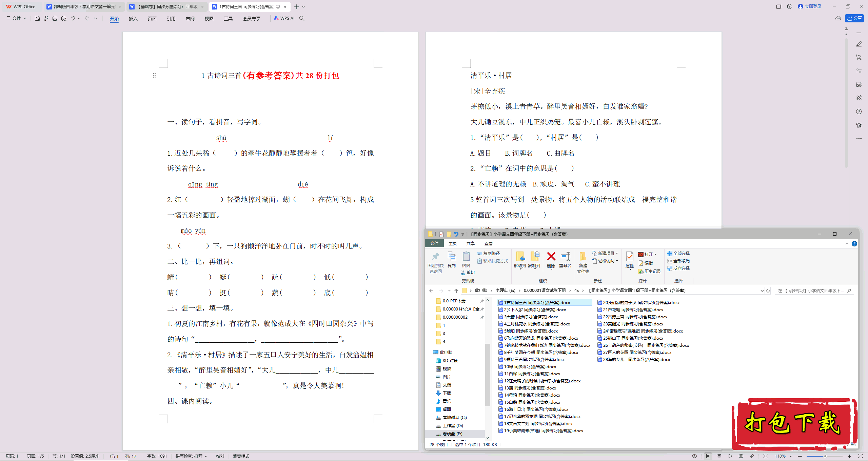Click the WPS search magnifier icon

pos(302,18)
